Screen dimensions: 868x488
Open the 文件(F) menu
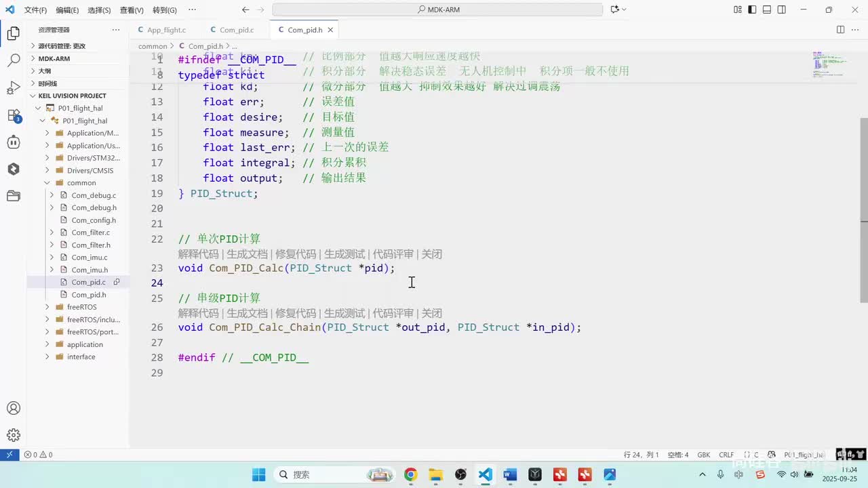(35, 10)
